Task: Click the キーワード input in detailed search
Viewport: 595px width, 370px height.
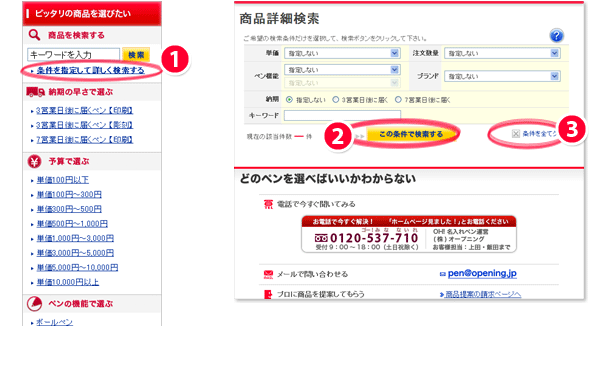Action: [342, 115]
